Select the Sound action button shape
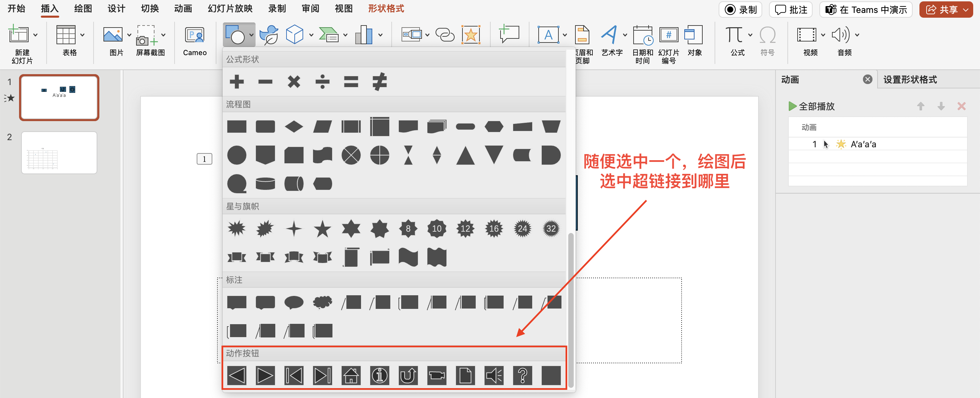The image size is (980, 398). click(493, 376)
